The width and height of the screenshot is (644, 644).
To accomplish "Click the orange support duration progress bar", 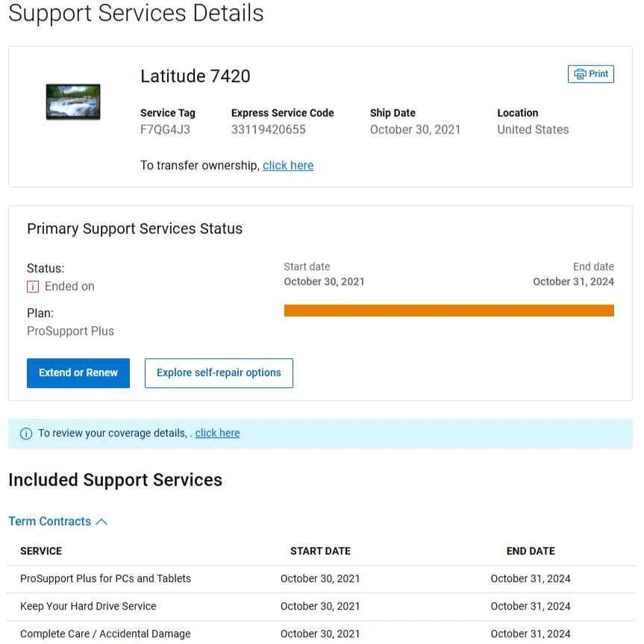I will (448, 310).
